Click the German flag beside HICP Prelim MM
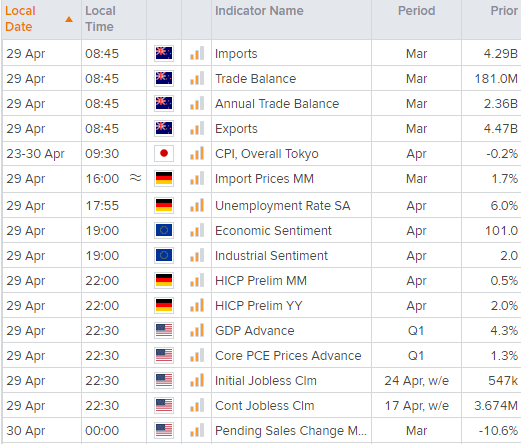This screenshot has width=521, height=444. pyautogui.click(x=164, y=280)
